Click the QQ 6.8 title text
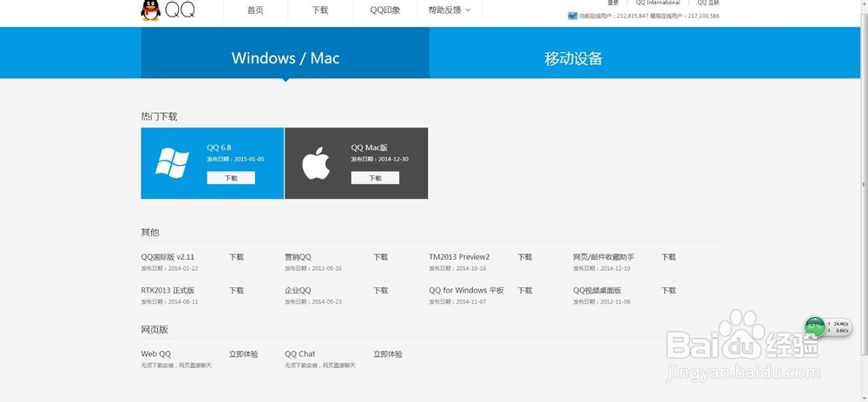 tap(220, 148)
